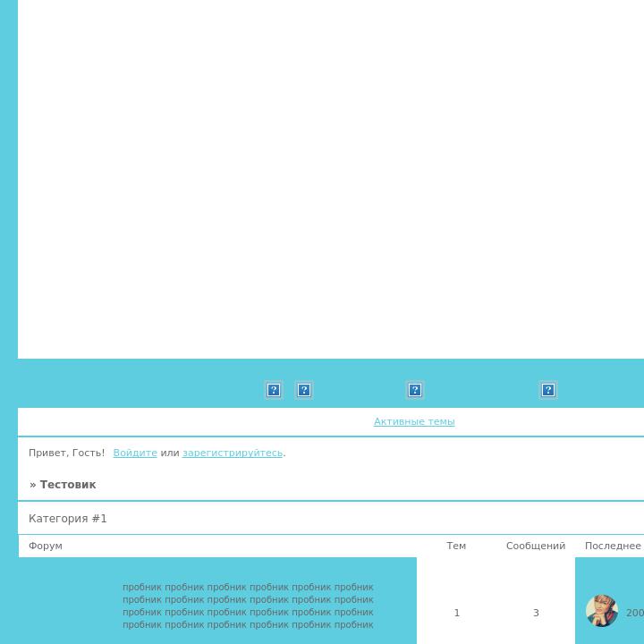Click the Категория #1 heading
Image resolution: width=644 pixels, height=644 pixels.
pyautogui.click(x=68, y=518)
